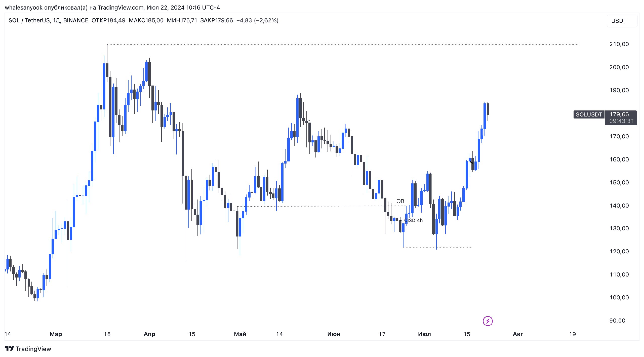Click the 179,66 current price label
This screenshot has width=644, height=357.
tap(620, 114)
